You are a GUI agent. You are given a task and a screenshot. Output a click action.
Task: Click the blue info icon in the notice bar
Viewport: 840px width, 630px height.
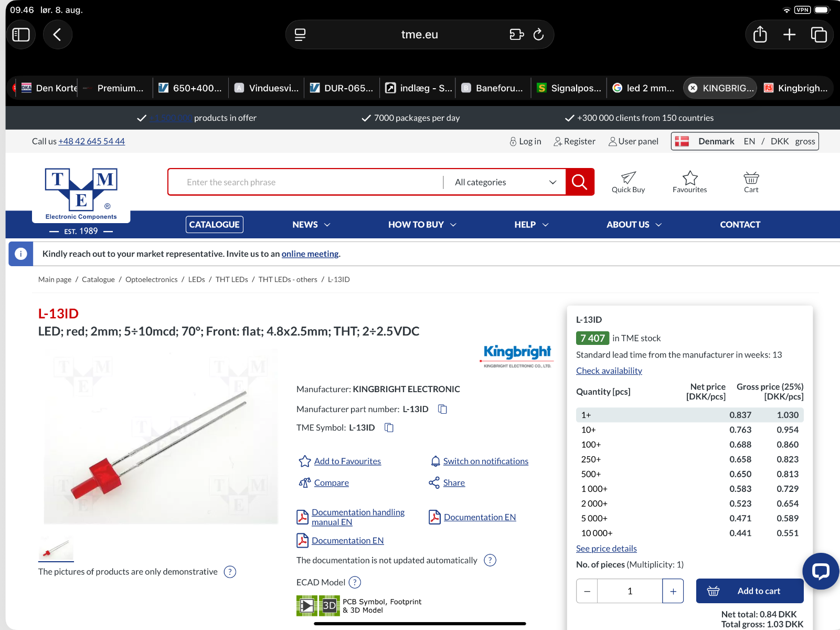click(21, 254)
